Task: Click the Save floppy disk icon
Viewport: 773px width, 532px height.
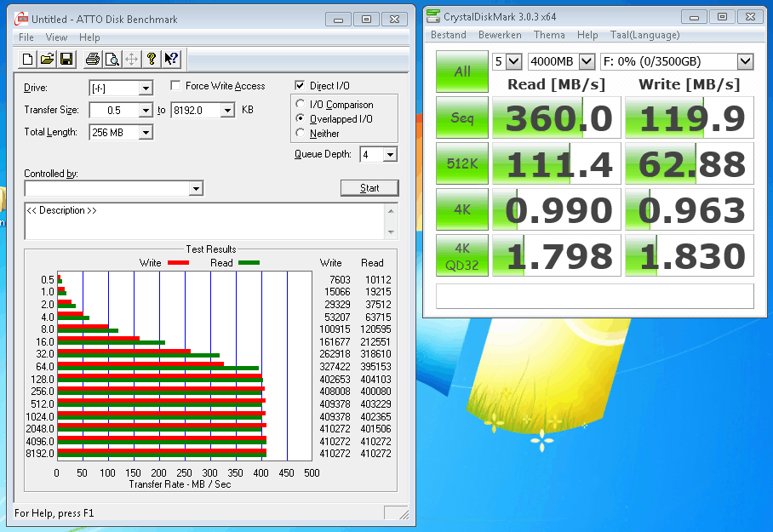Action: click(66, 59)
